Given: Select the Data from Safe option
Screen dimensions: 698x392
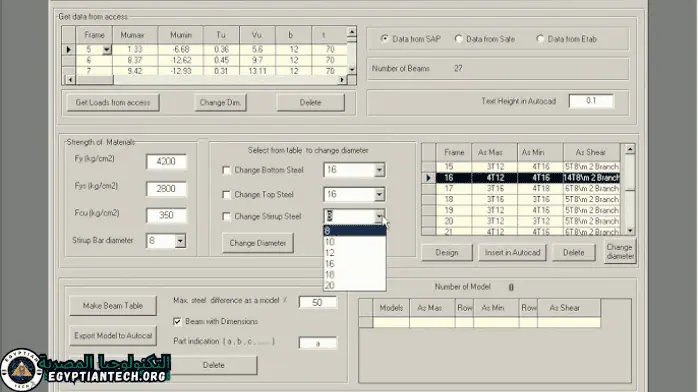Looking at the screenshot, I should 459,39.
